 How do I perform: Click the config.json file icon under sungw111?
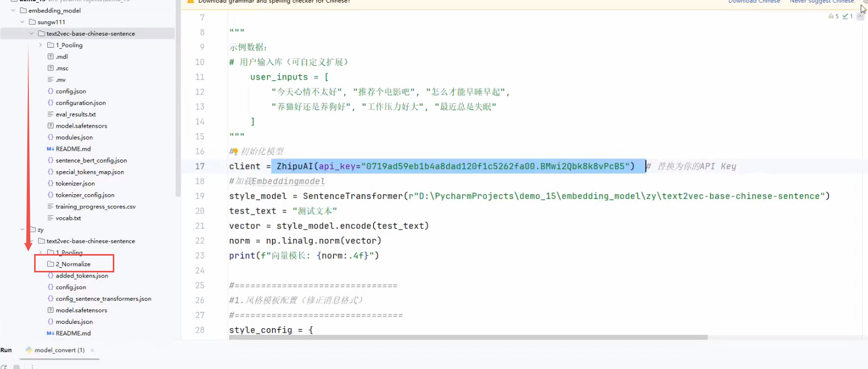[50, 91]
